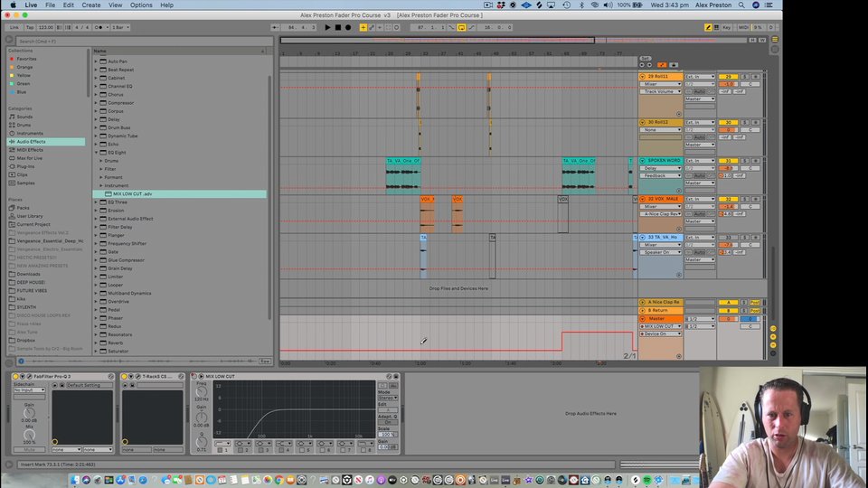
Task: Open the File menu
Action: (x=50, y=5)
